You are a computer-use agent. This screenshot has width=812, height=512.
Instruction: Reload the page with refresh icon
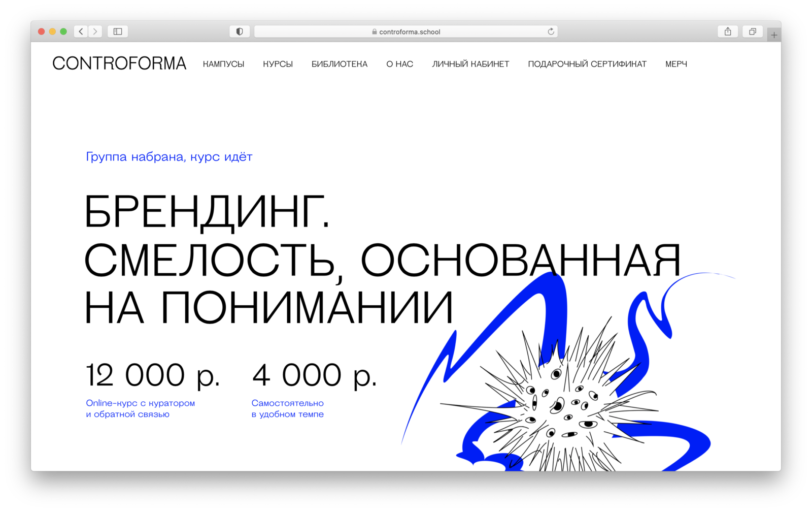[551, 31]
